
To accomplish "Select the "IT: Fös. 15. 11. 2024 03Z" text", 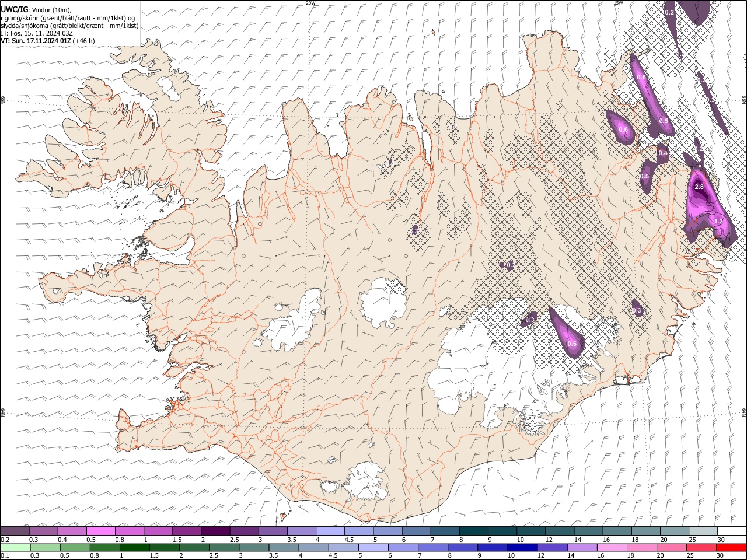I will point(37,33).
